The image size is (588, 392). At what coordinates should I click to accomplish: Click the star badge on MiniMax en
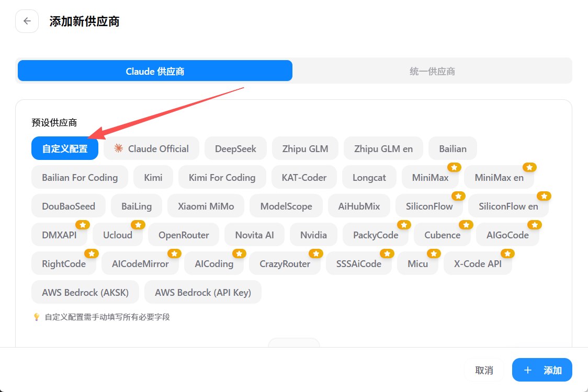[529, 167]
